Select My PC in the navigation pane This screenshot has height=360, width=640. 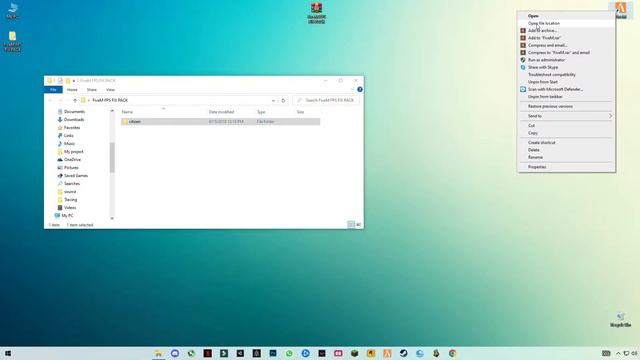[64, 216]
